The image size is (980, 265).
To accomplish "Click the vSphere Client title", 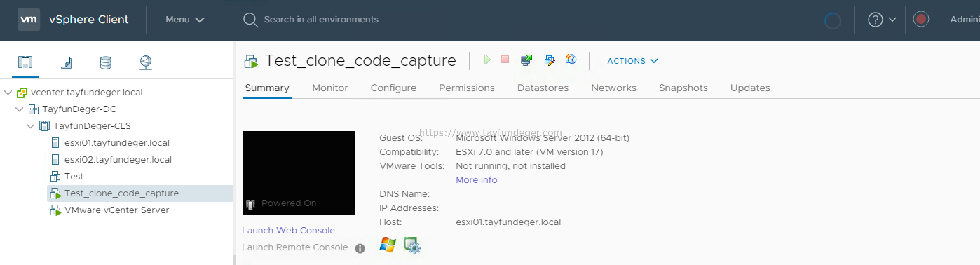I will click(89, 19).
